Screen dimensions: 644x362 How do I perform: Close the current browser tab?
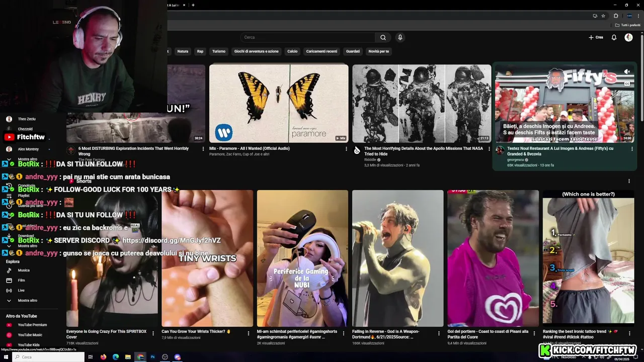[184, 5]
